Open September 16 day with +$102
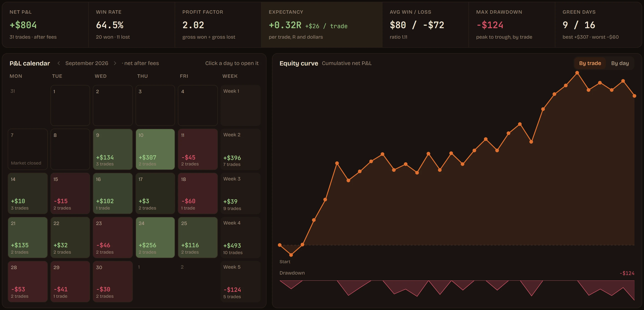 pyautogui.click(x=113, y=193)
